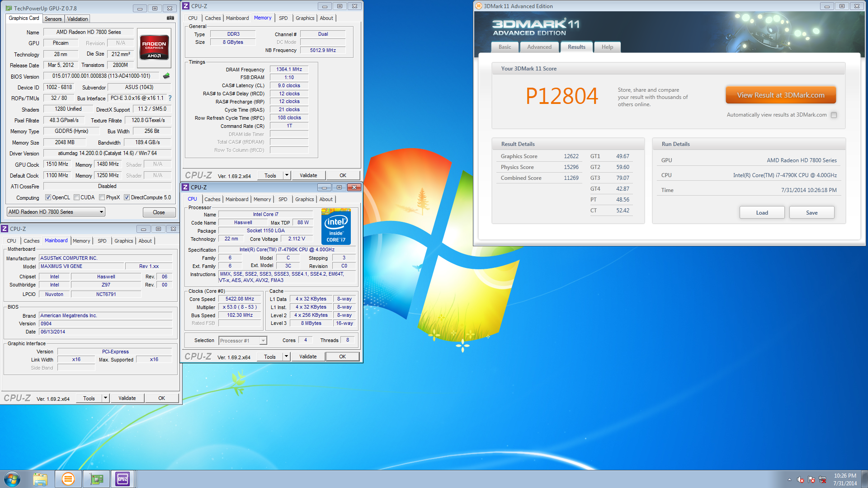Click the network tray icon
This screenshot has width=868, height=488.
[822, 479]
